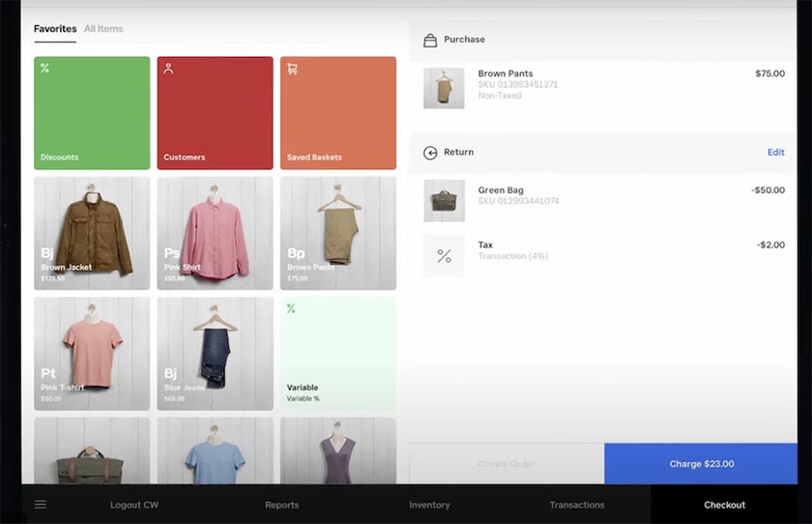The width and height of the screenshot is (812, 524).
Task: Add the Brown Jacket item tile
Action: [x=92, y=234]
